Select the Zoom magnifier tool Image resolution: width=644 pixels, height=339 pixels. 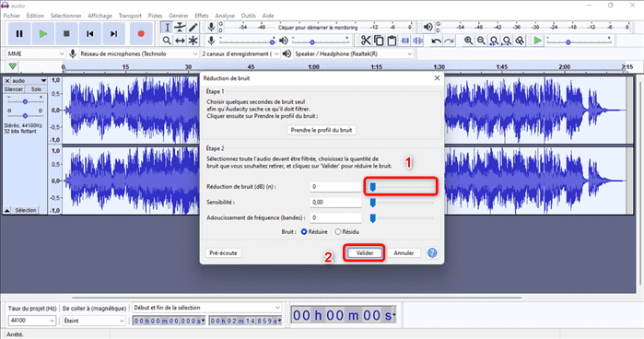167,41
